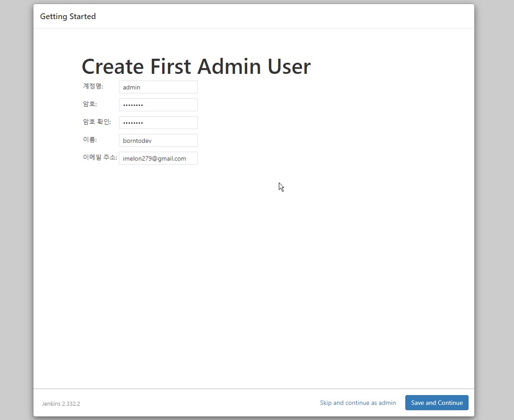Click the Getting Started title text
Screen dimensions: 514x420
[68, 16]
